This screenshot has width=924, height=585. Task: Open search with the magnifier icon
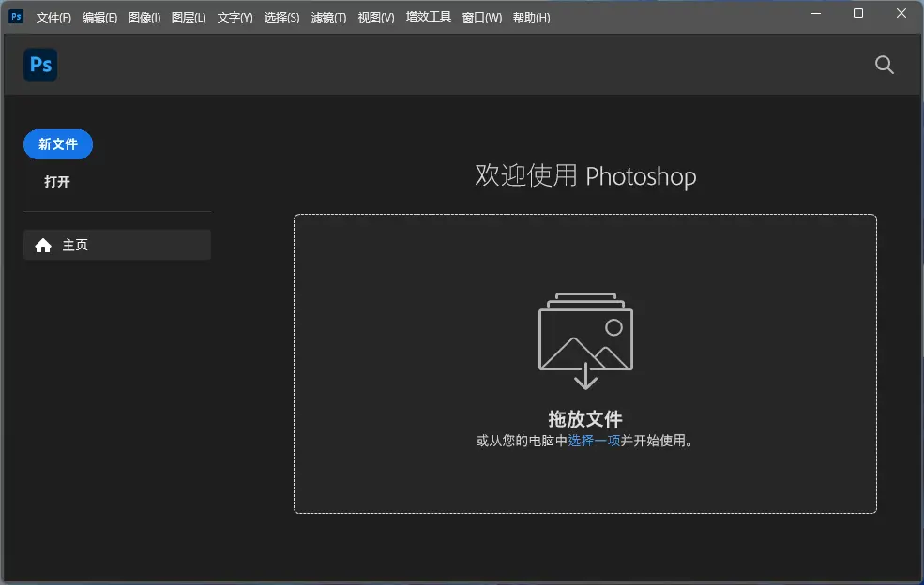pyautogui.click(x=884, y=65)
